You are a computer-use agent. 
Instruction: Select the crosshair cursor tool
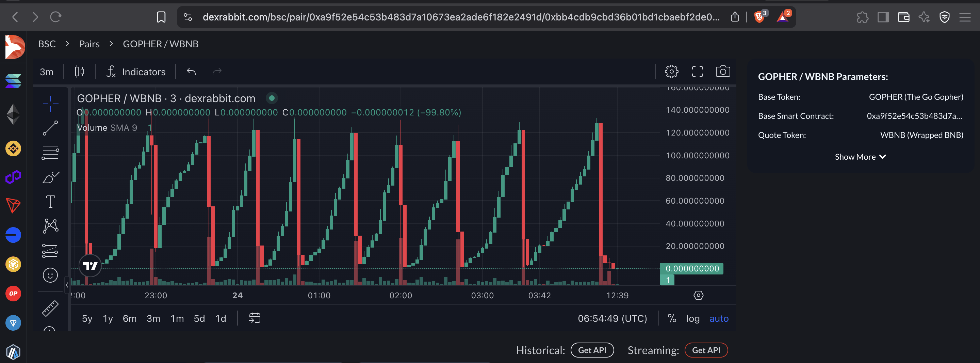coord(50,103)
